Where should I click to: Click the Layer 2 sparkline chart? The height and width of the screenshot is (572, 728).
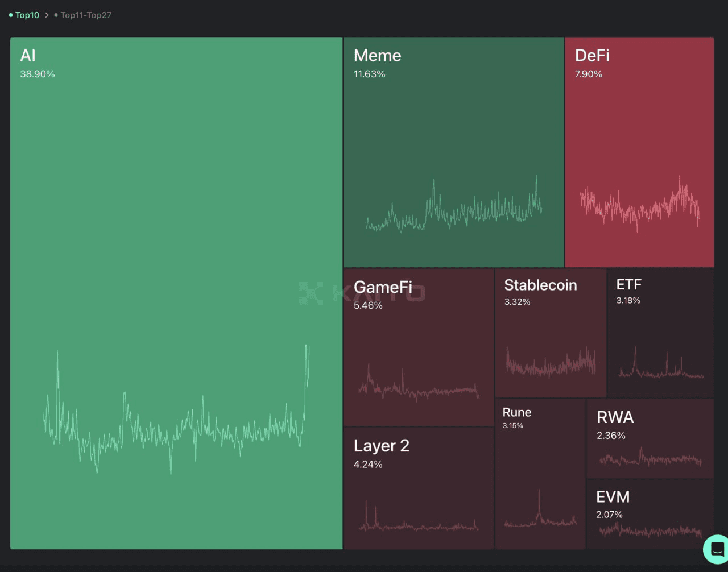point(419,516)
